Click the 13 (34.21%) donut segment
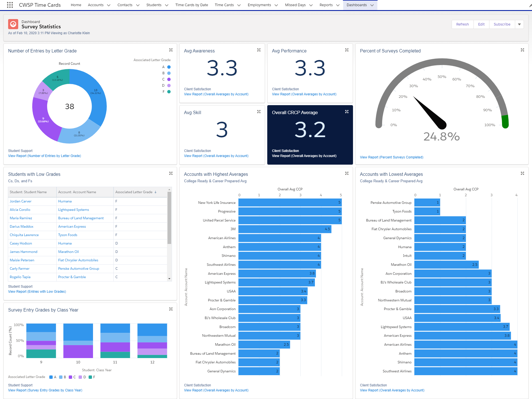This screenshot has width=532, height=399. (96, 95)
